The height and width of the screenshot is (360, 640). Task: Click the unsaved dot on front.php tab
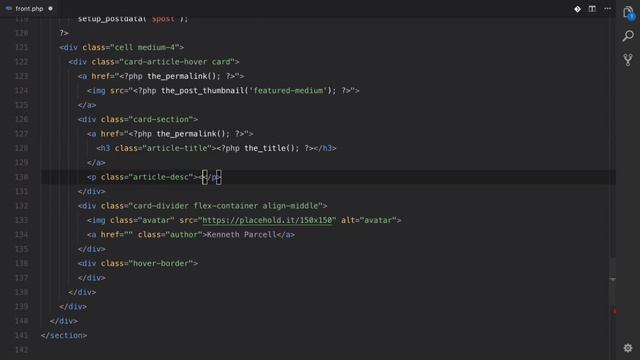tap(51, 8)
